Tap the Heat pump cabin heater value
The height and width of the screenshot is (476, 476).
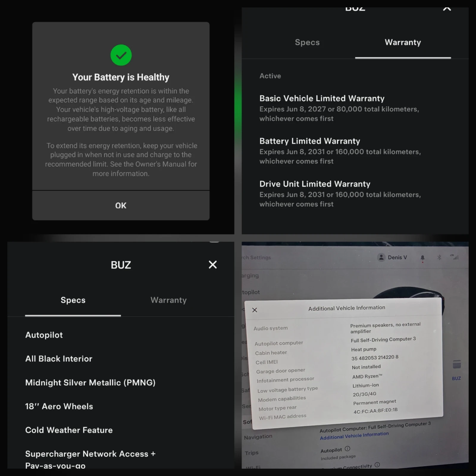coord(364,349)
